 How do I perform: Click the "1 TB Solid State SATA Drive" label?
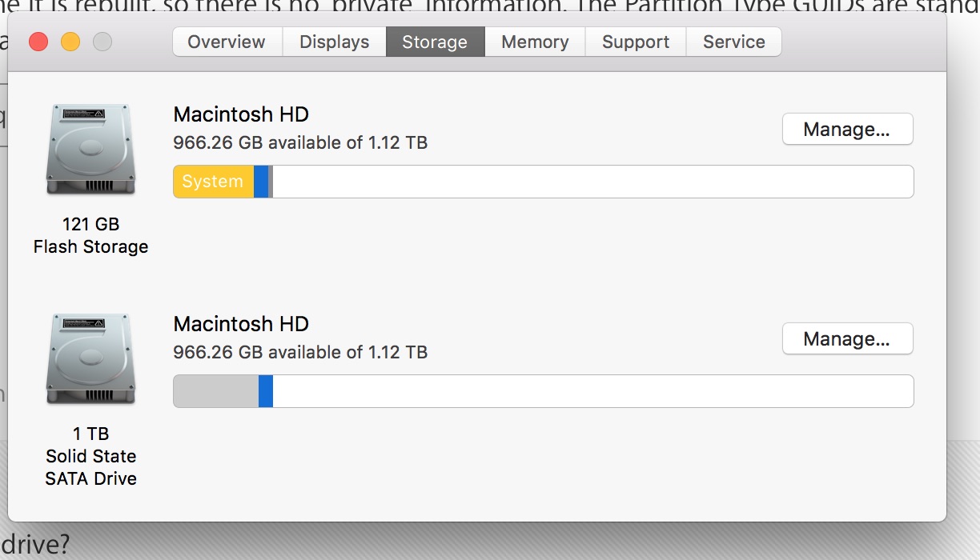[x=90, y=456]
